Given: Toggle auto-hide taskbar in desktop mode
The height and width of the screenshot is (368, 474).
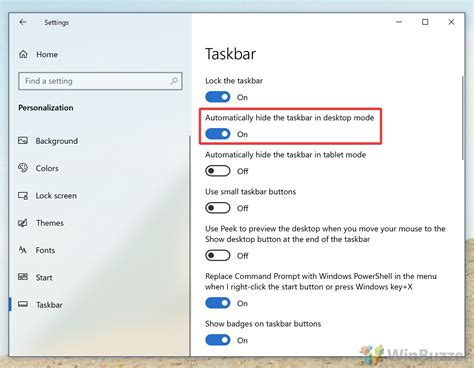Looking at the screenshot, I should [x=218, y=134].
